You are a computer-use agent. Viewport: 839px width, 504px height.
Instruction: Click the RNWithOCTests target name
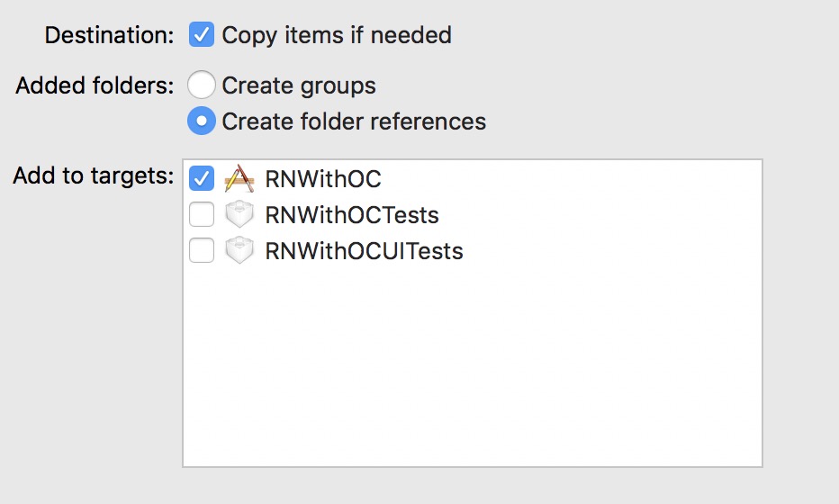tap(352, 215)
